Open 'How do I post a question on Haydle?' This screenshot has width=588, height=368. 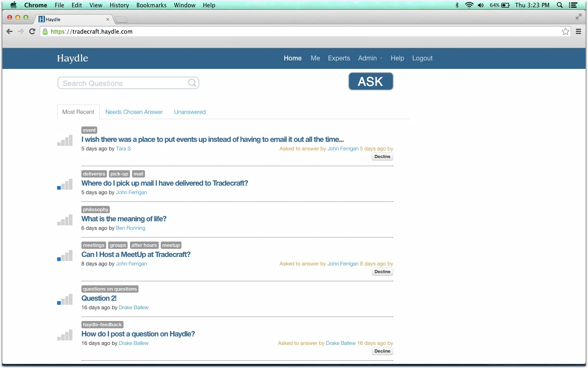pyautogui.click(x=138, y=334)
